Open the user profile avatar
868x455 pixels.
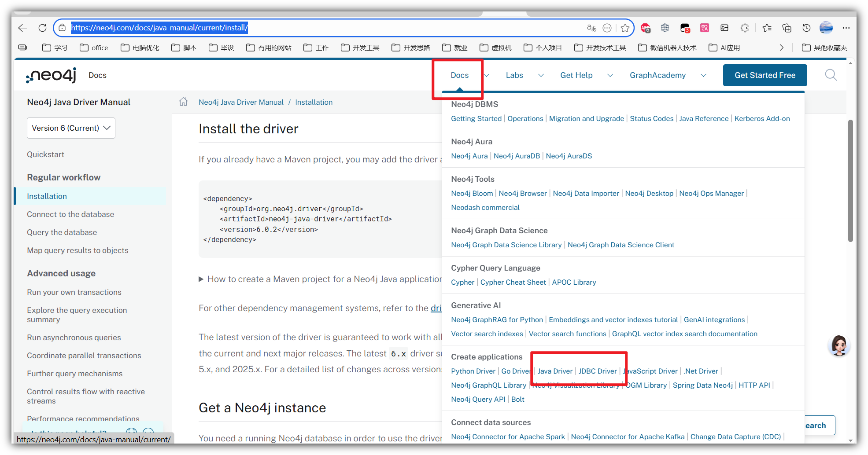point(826,28)
